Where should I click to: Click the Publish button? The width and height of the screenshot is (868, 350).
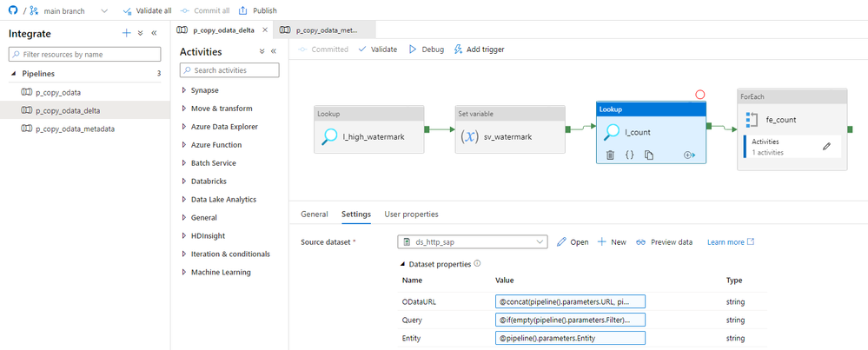point(258,10)
